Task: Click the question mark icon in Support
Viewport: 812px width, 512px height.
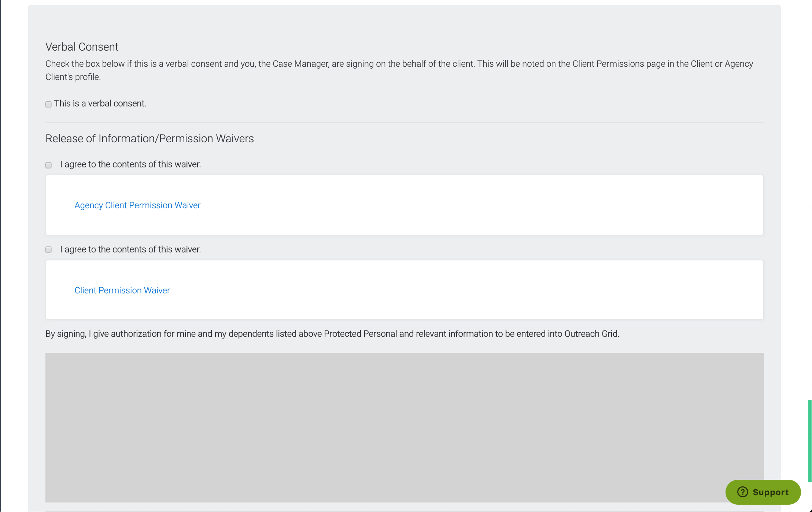Action: point(742,492)
